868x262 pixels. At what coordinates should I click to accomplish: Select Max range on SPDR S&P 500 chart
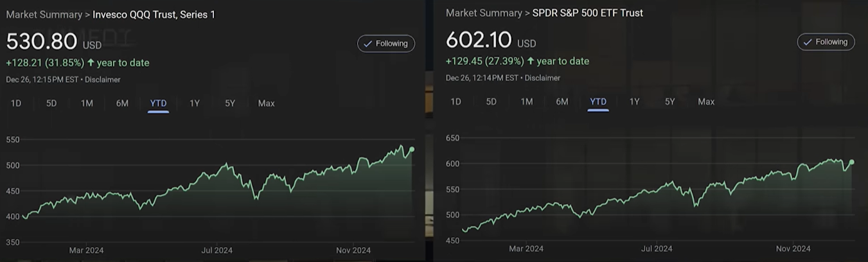706,101
